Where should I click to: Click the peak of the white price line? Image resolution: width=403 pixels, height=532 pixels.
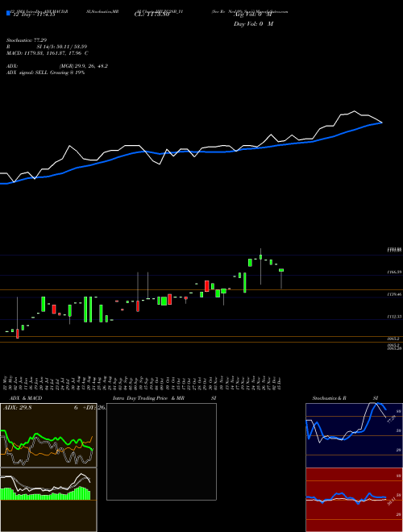355,111
